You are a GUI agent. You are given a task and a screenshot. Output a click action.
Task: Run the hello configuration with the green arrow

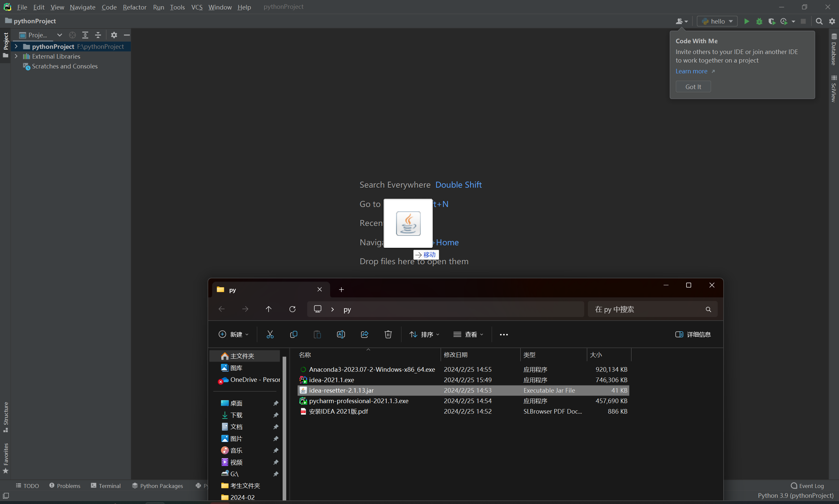coord(747,21)
